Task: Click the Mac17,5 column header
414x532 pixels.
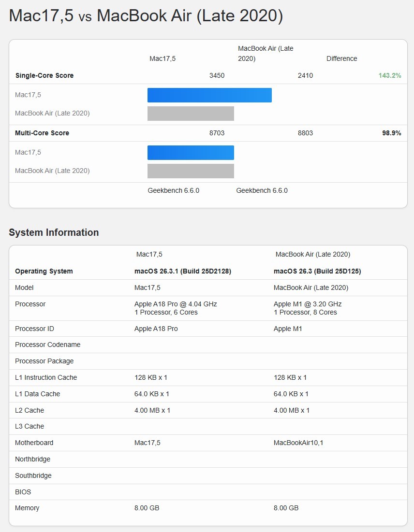Action: [163, 58]
